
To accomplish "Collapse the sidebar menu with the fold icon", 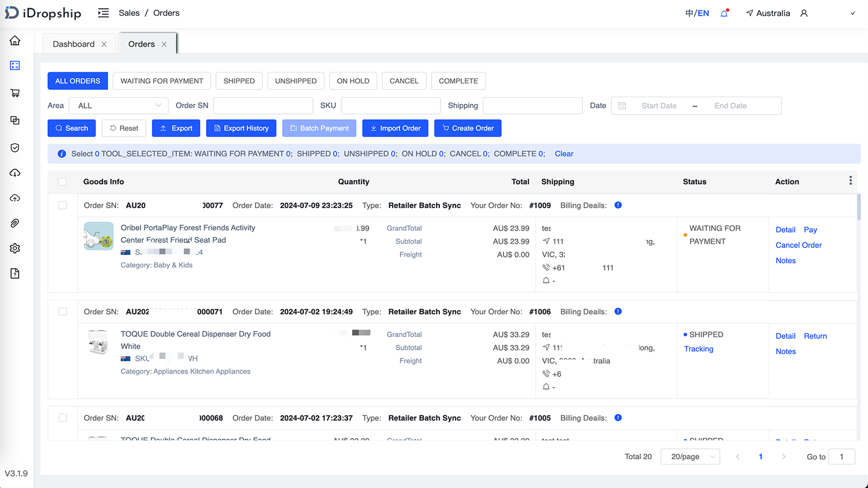I will (x=103, y=13).
